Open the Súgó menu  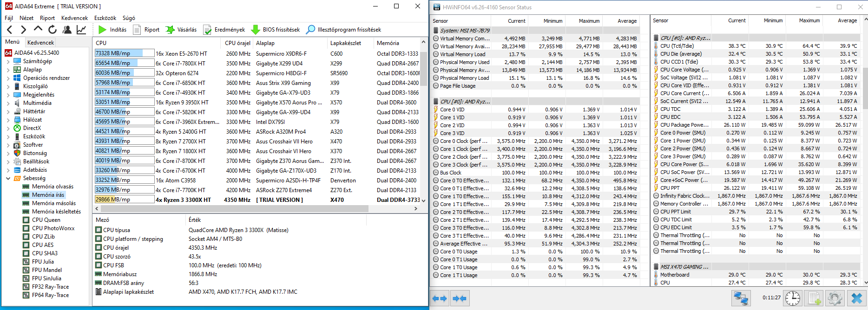click(129, 18)
